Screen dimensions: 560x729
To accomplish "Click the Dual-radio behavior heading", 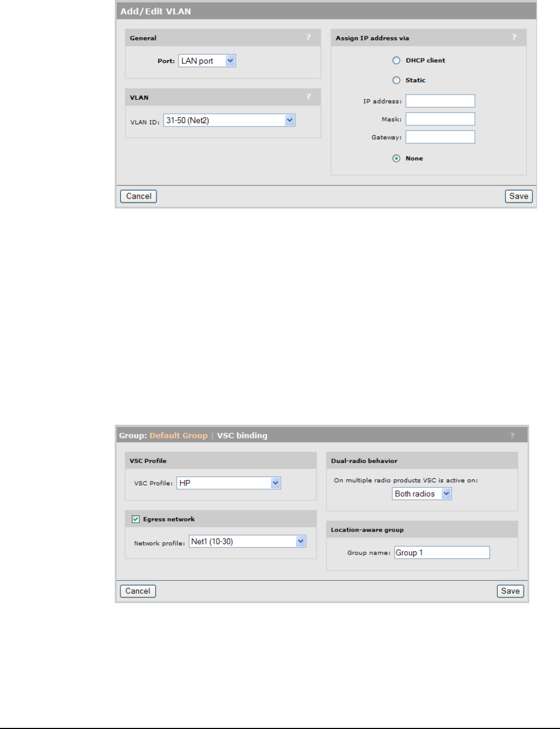I will 364,461.
